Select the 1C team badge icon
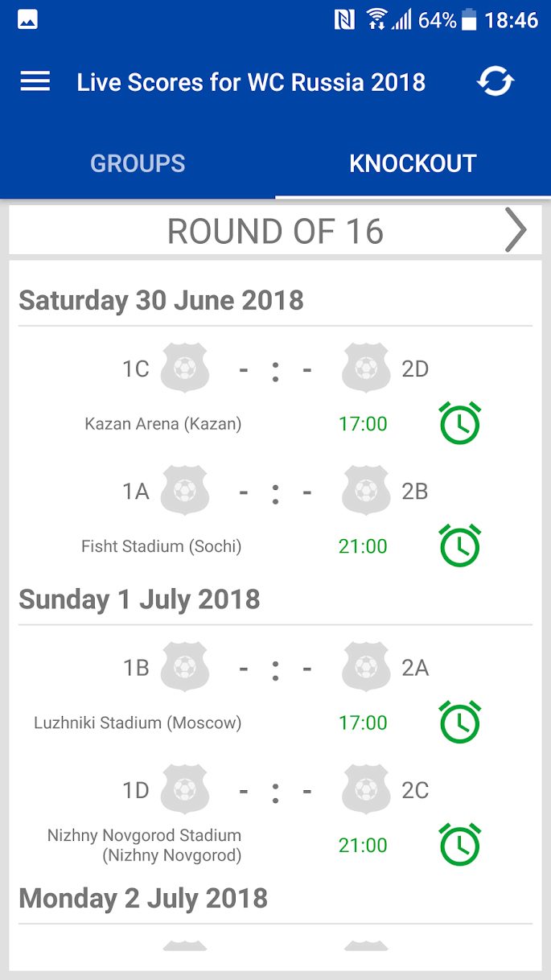Screen dimensions: 551x980 (x=184, y=368)
